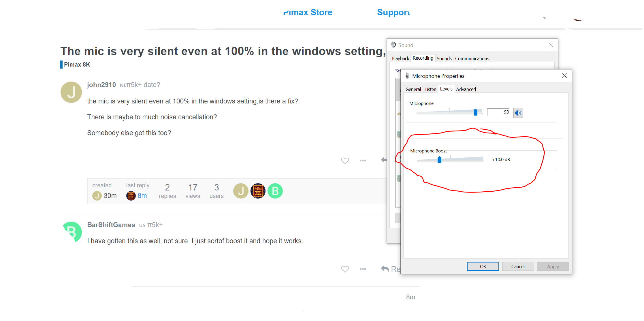The height and width of the screenshot is (321, 644).
Task: Switch to the General tab
Action: coord(413,89)
